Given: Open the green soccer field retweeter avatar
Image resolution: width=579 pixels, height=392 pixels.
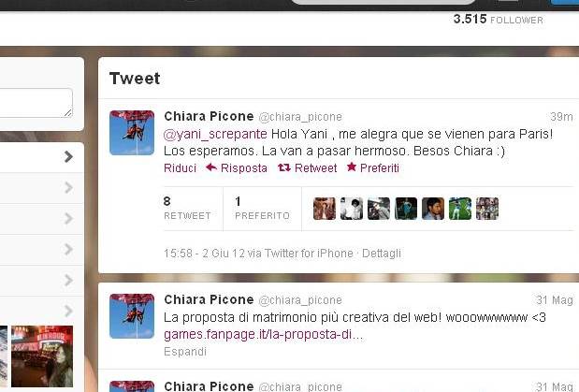Looking at the screenshot, I should [460, 209].
